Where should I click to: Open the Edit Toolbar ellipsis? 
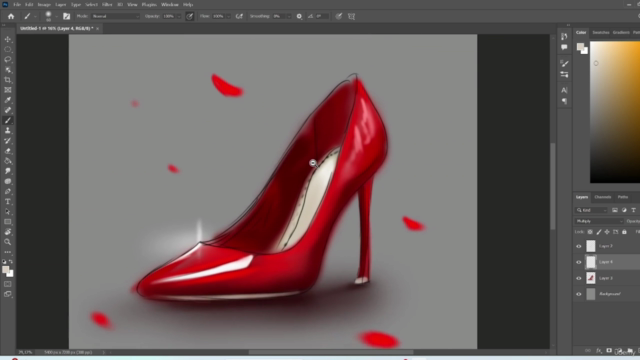pos(8,252)
